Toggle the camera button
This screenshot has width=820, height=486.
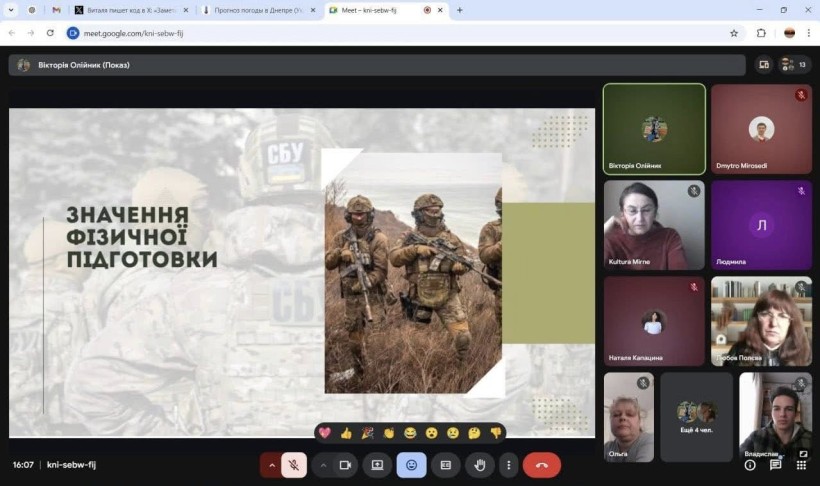(x=345, y=465)
